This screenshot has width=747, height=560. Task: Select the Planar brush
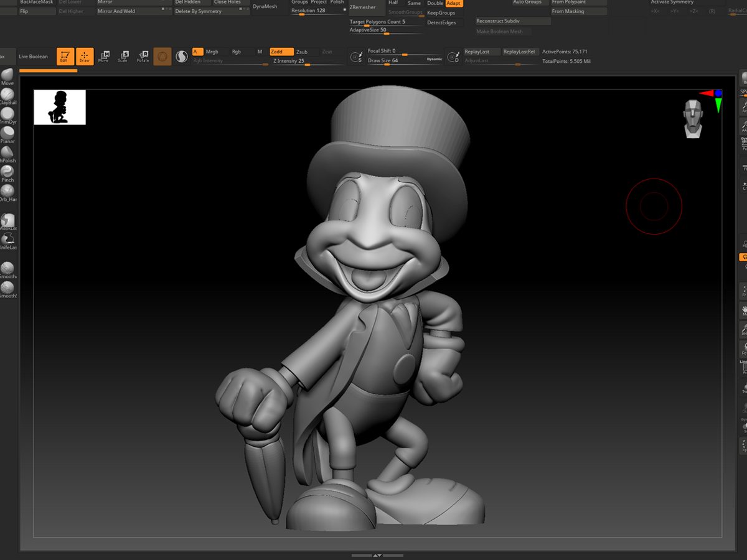(x=7, y=135)
